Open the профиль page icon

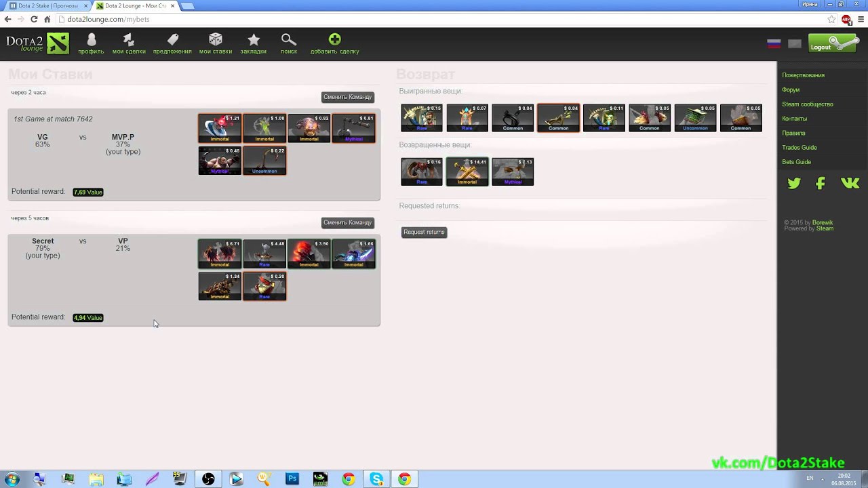91,40
